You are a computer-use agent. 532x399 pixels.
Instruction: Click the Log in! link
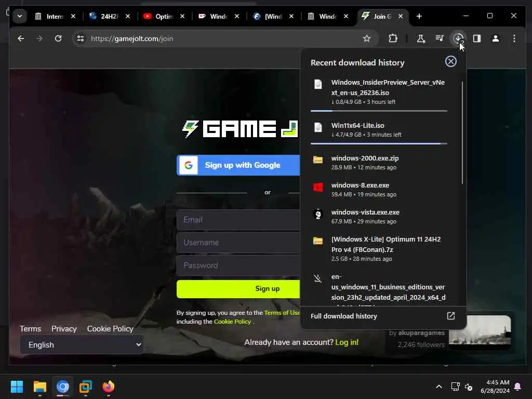pos(347,342)
